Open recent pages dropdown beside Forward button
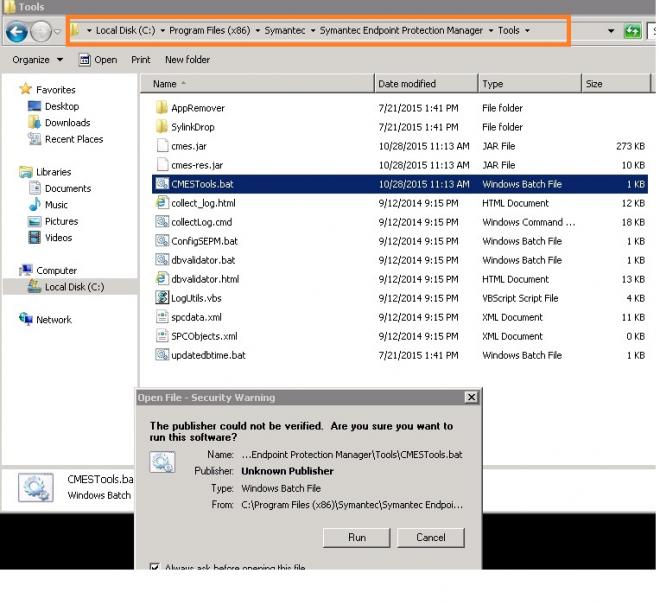This screenshot has width=660, height=605. click(x=58, y=32)
